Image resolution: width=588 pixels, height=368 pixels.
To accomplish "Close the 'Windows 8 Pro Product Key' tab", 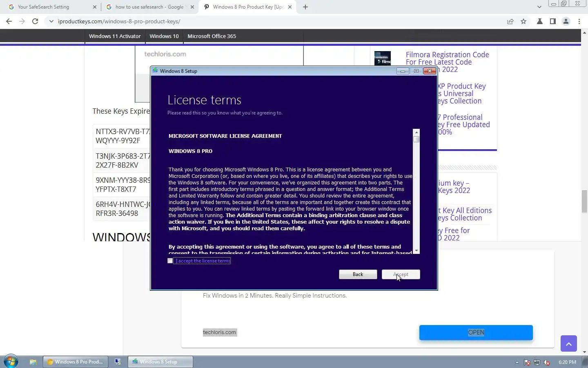I will (290, 7).
